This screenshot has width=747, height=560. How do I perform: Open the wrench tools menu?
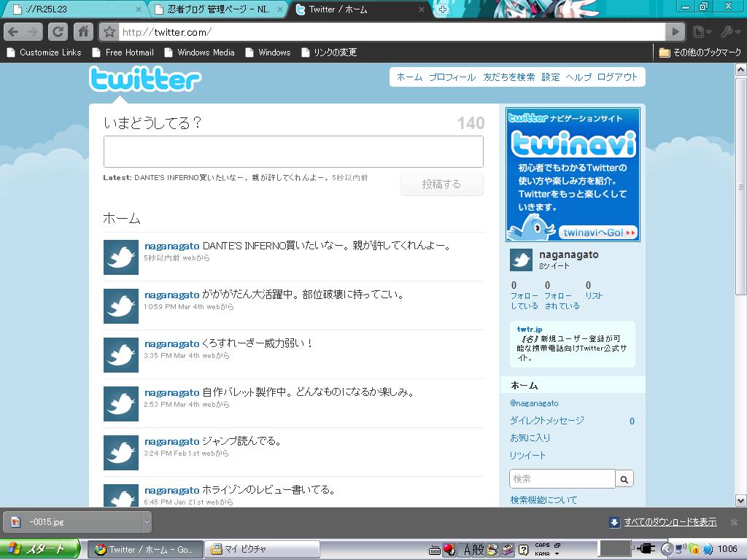pyautogui.click(x=729, y=32)
